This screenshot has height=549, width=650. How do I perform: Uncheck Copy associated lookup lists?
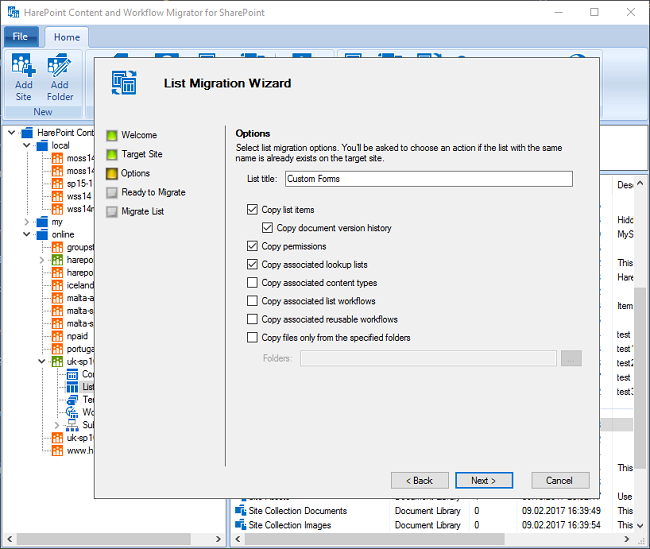click(252, 264)
